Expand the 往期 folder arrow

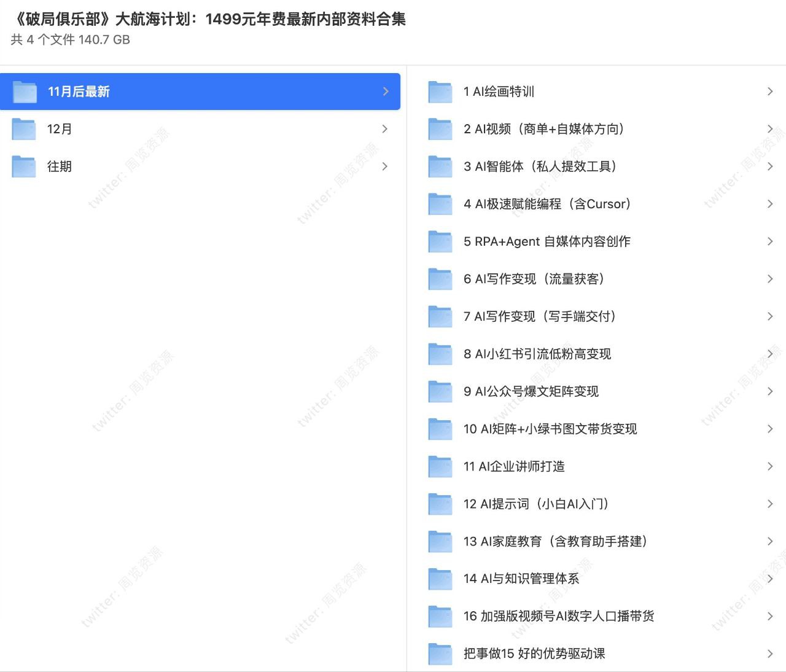point(385,166)
